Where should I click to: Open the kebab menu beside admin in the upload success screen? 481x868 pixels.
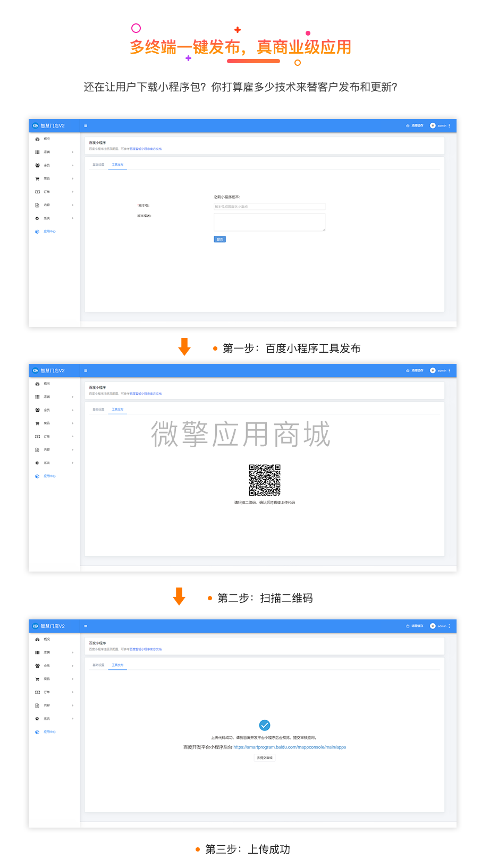[x=449, y=626]
